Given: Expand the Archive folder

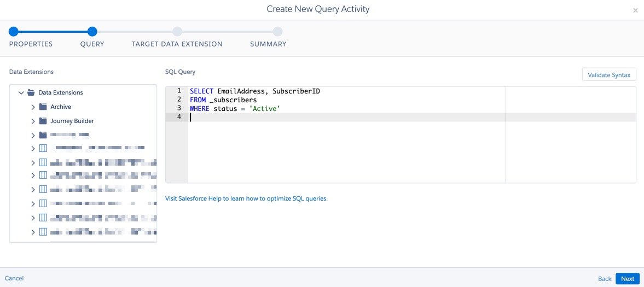Looking at the screenshot, I should pyautogui.click(x=33, y=107).
